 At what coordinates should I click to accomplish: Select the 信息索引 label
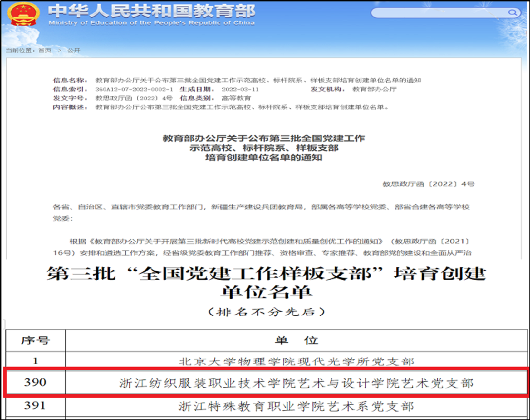point(70,89)
